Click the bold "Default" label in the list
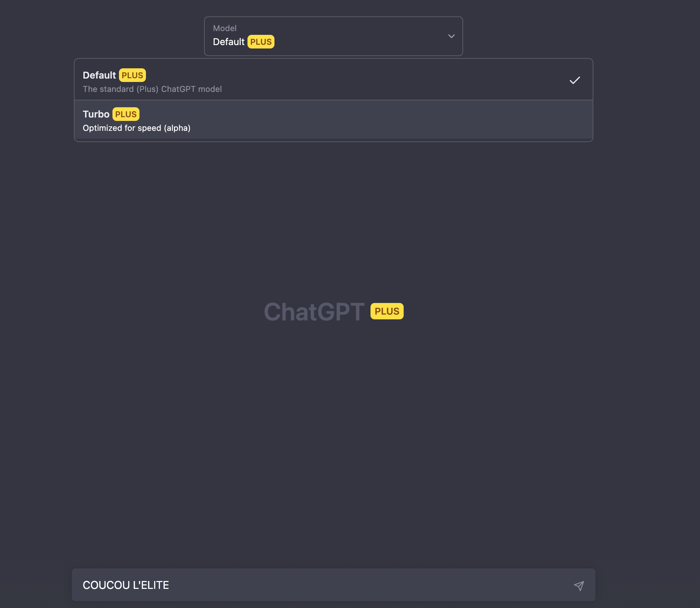700x608 pixels. click(x=99, y=75)
